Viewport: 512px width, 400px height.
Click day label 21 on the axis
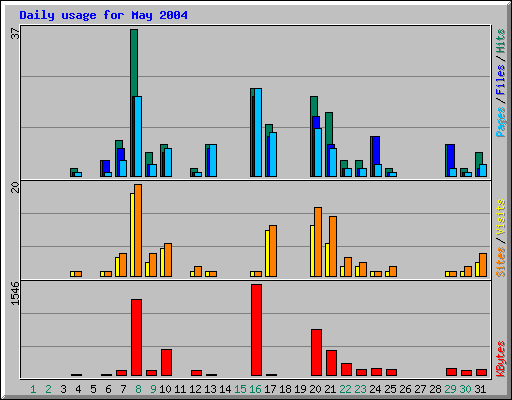(x=330, y=389)
